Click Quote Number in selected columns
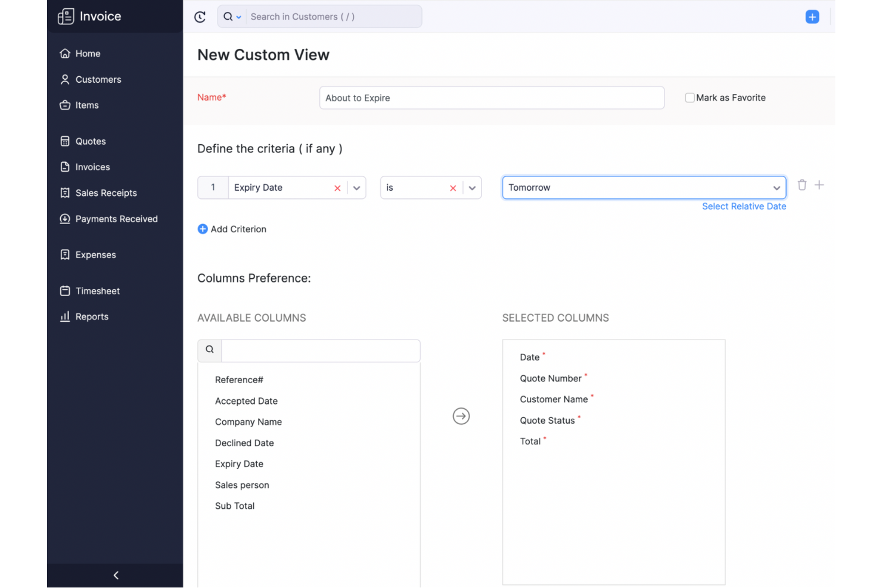Viewport: 882px width, 588px height. [551, 378]
